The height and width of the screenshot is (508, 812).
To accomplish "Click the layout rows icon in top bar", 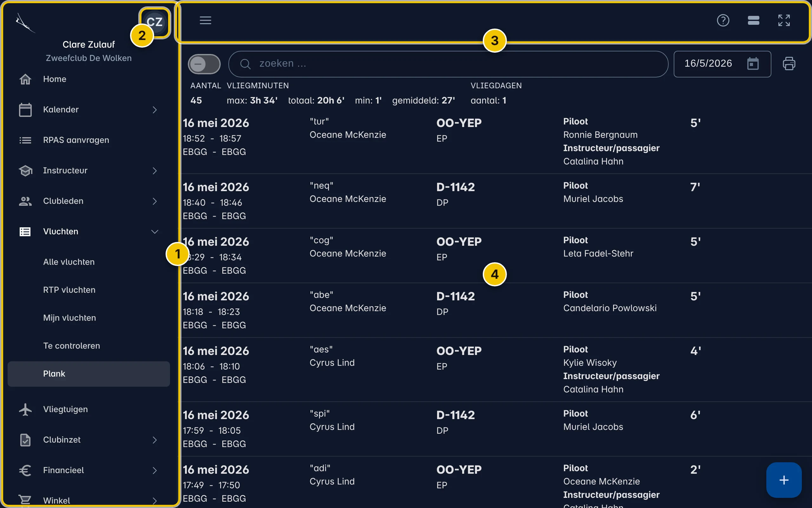I will click(x=753, y=21).
